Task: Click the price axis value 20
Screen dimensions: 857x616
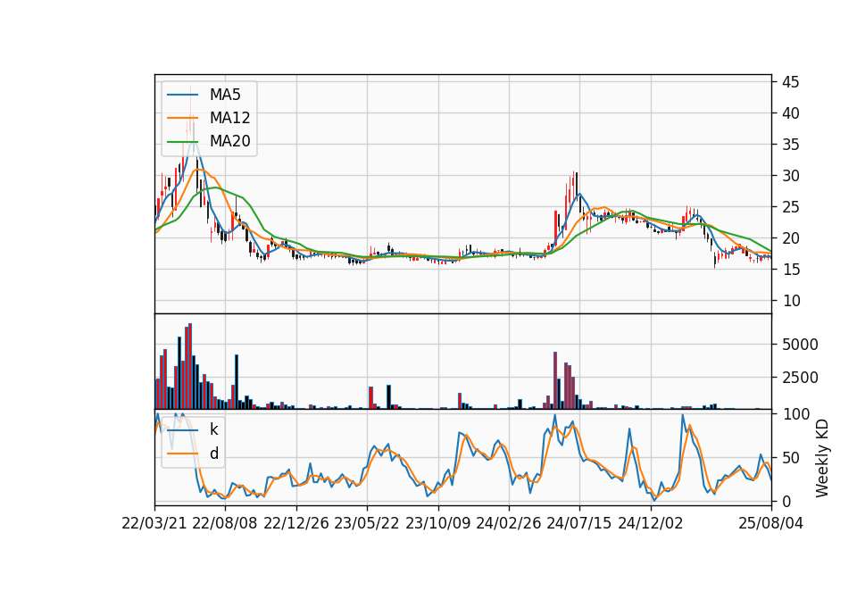Action: [x=791, y=237]
